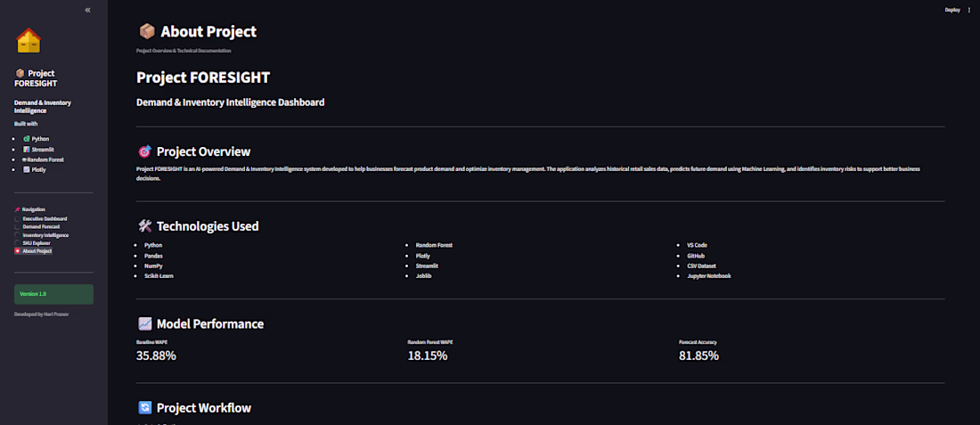This screenshot has height=425, width=980.
Task: Click Pandas in the Technologies Used list
Action: click(x=154, y=256)
